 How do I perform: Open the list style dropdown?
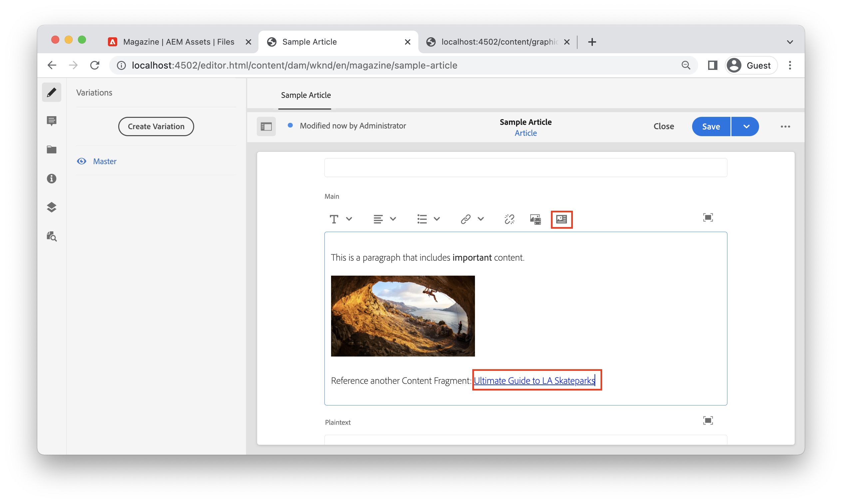[x=428, y=219]
